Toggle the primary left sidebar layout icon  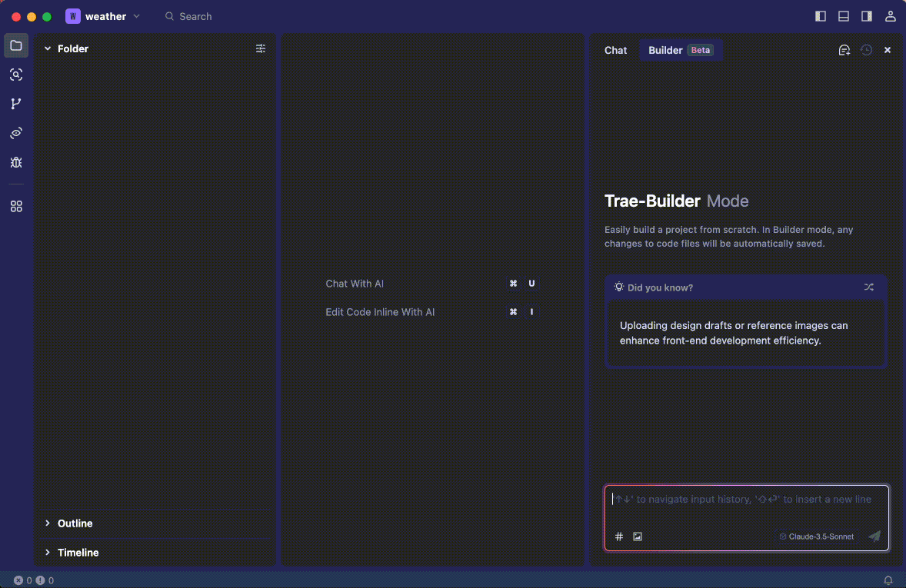(821, 16)
